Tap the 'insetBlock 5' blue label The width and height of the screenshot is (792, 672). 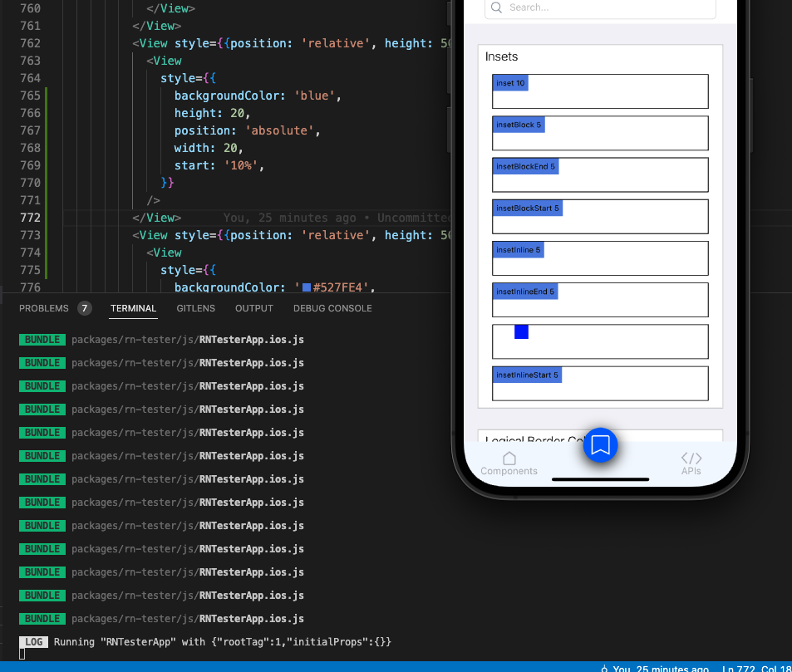click(x=519, y=125)
